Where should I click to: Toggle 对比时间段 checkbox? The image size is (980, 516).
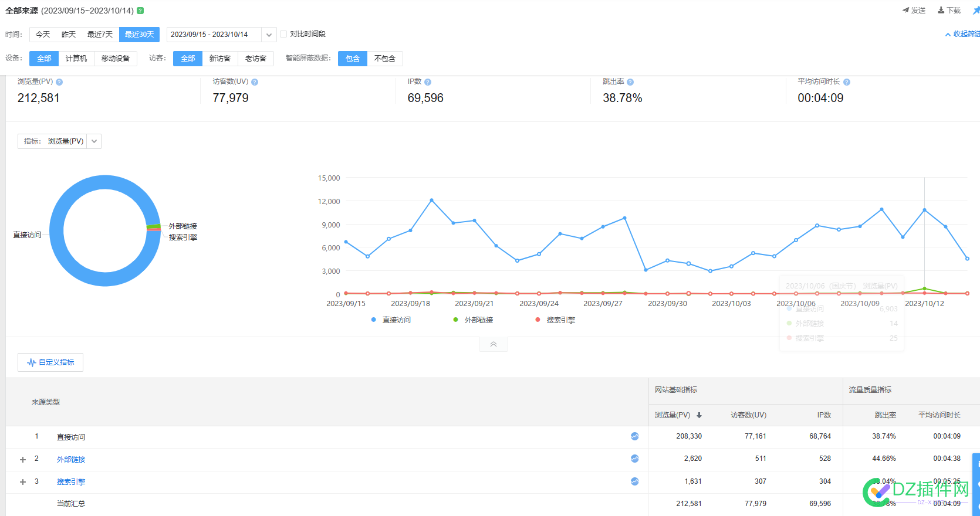(x=283, y=34)
